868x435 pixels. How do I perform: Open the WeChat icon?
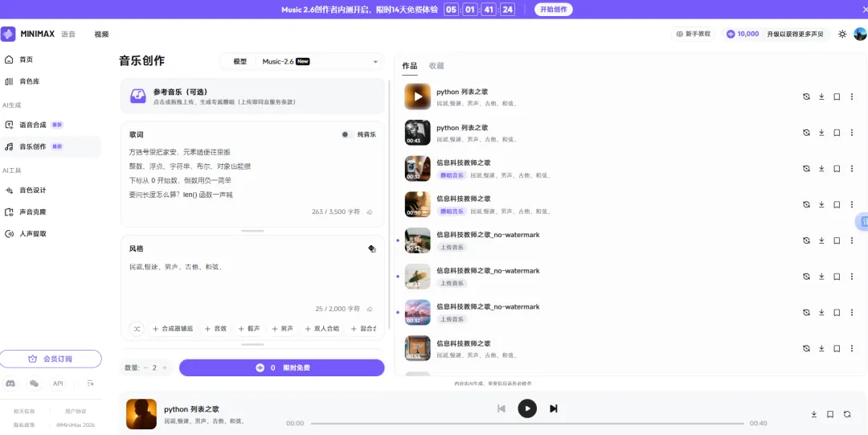pos(35,384)
